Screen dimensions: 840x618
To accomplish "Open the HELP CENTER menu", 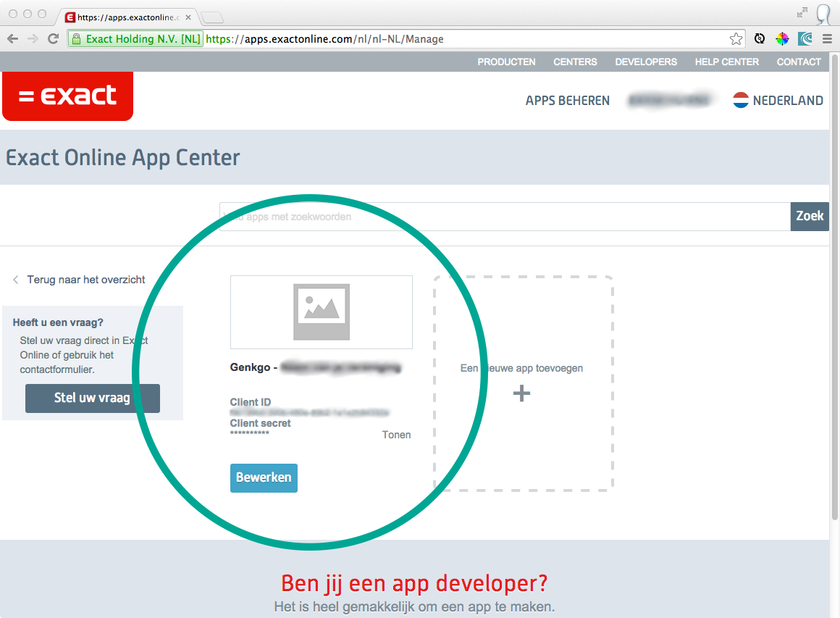I will (x=727, y=62).
